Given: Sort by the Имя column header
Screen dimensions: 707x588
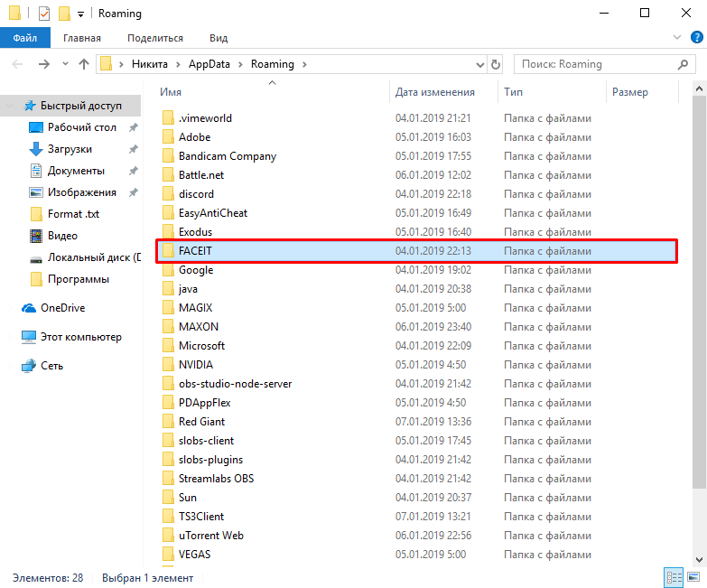Looking at the screenshot, I should click(x=171, y=92).
